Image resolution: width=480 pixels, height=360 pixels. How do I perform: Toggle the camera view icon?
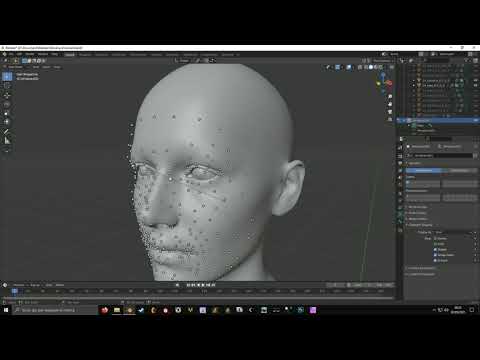[x=390, y=112]
